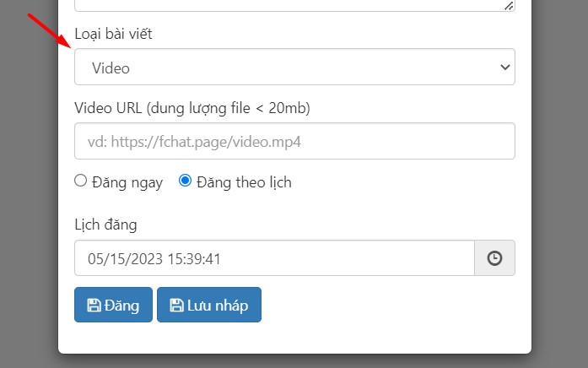Click the Đăng ngay label text

click(x=126, y=182)
